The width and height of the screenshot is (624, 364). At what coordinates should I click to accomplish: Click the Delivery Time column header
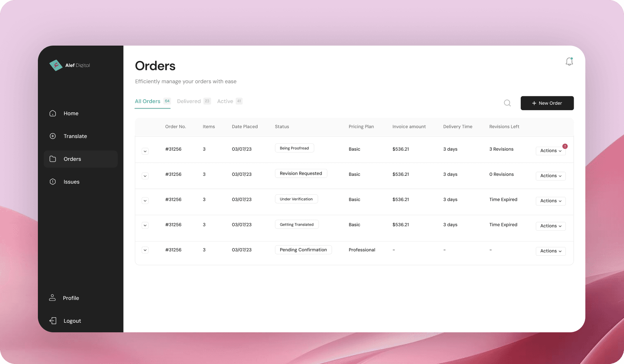[458, 127]
